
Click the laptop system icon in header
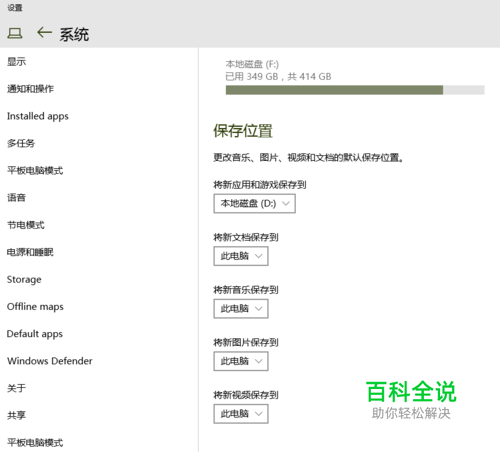coord(15,33)
